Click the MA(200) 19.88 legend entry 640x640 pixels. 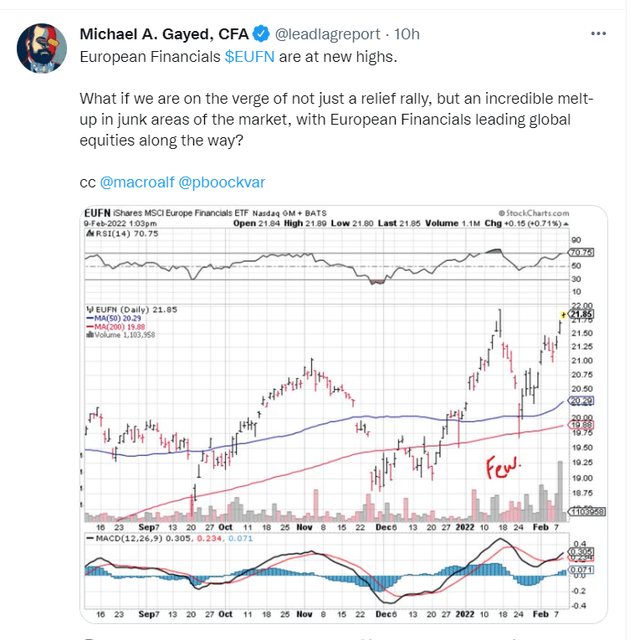tap(116, 327)
